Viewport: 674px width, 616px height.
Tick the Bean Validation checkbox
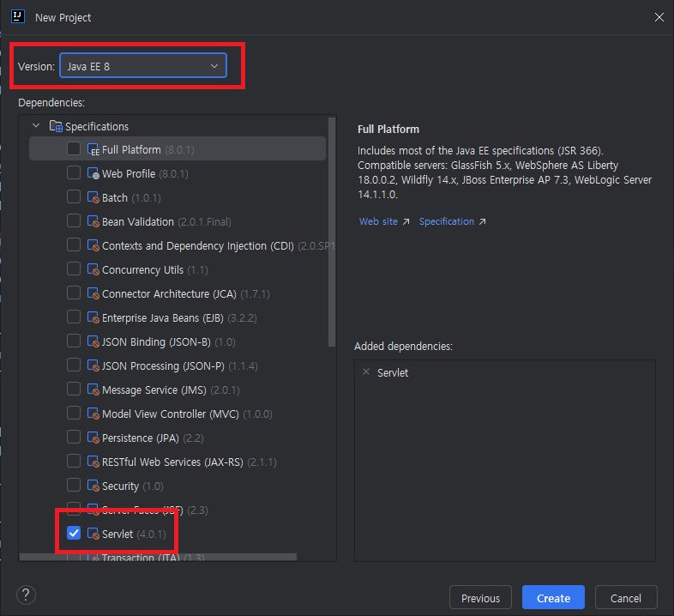tap(74, 221)
